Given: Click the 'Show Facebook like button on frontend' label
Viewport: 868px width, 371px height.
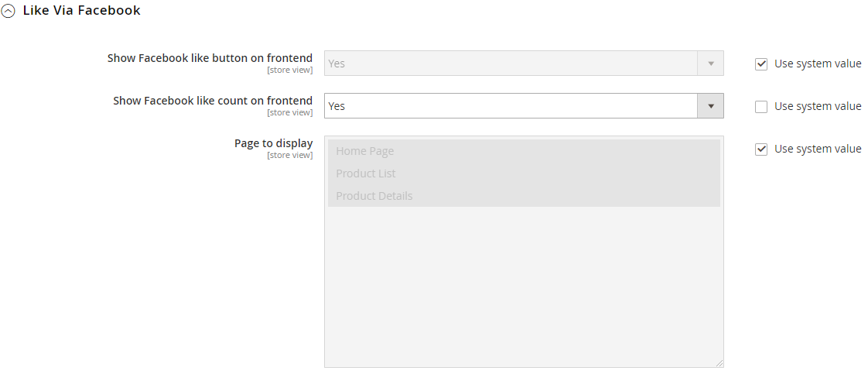Looking at the screenshot, I should point(210,58).
